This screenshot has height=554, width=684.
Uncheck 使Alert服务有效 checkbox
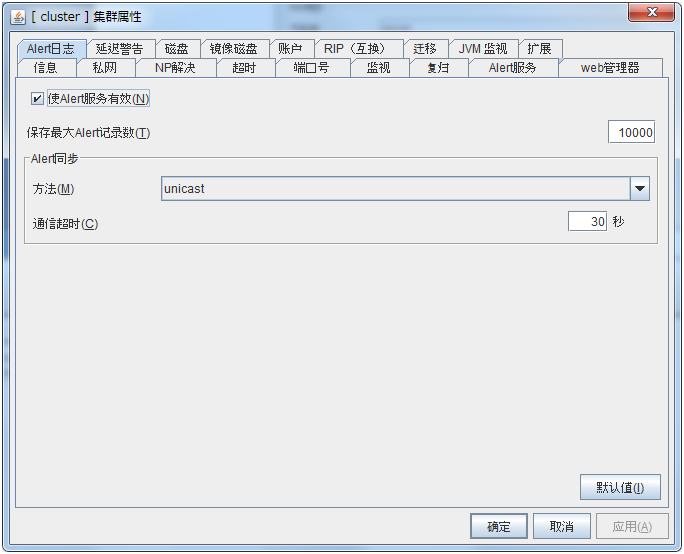tap(37, 99)
